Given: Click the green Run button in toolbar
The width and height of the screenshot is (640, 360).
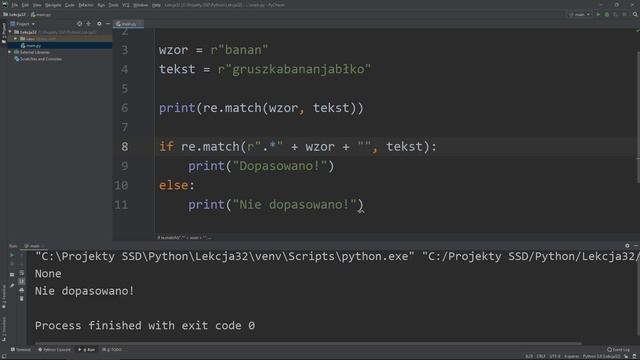Looking at the screenshot, I should pyautogui.click(x=598, y=14).
